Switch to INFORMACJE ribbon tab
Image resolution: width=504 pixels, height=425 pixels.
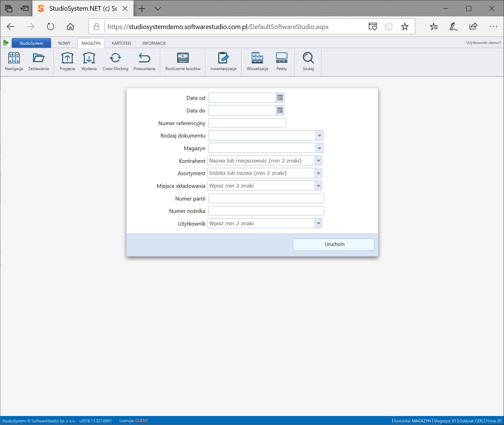(154, 43)
